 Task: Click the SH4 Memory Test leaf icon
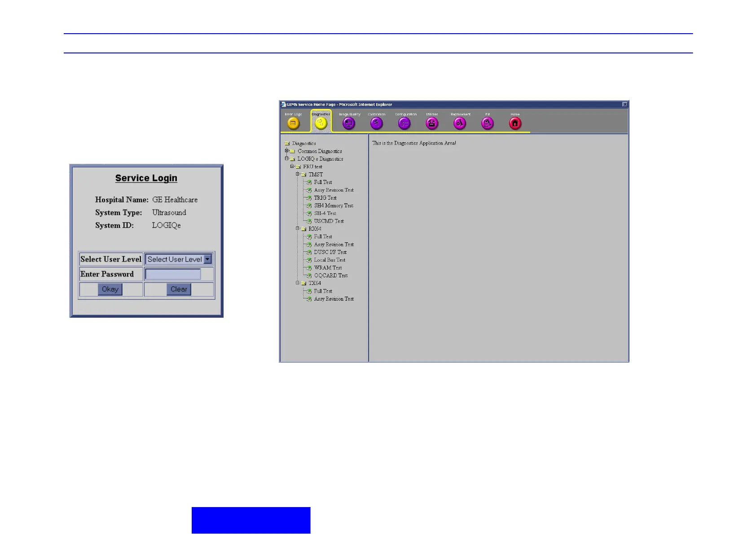pos(309,206)
